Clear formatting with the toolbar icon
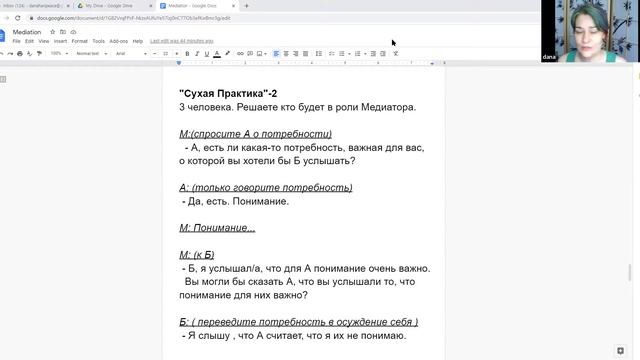Image resolution: width=640 pixels, height=360 pixels. pos(396,53)
